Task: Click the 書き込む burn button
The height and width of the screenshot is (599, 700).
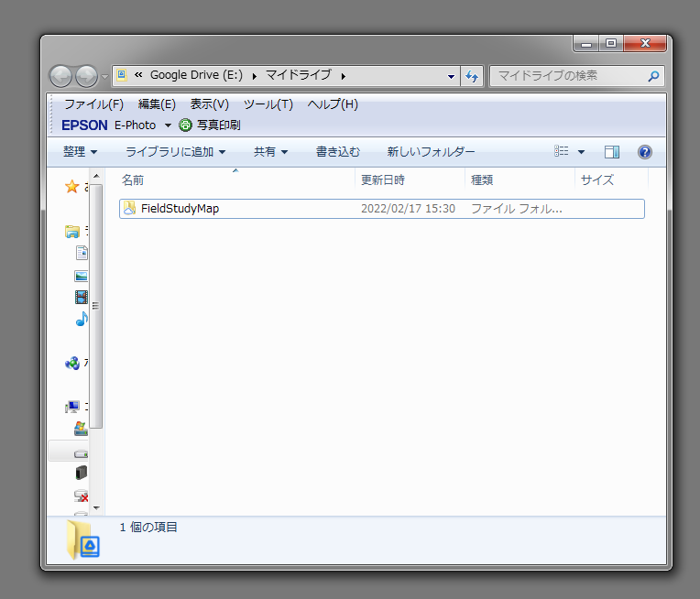Action: [338, 152]
